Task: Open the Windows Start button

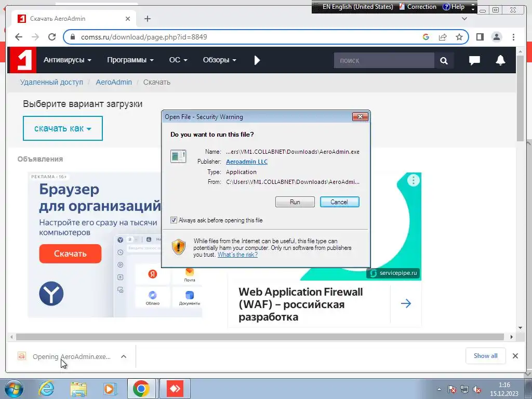Action: click(x=14, y=389)
